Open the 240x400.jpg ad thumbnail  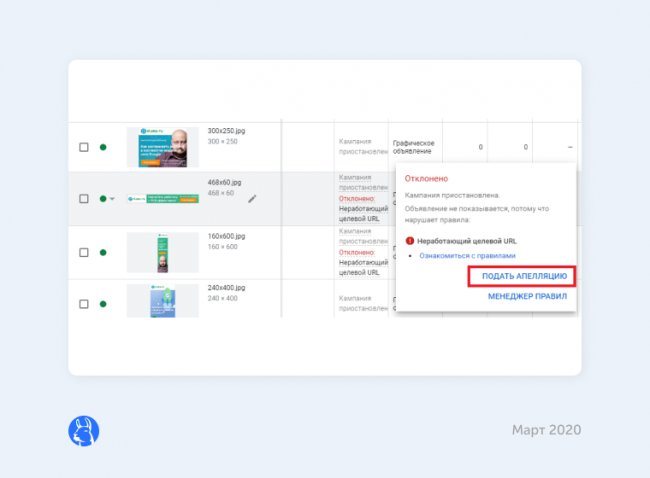pos(162,302)
